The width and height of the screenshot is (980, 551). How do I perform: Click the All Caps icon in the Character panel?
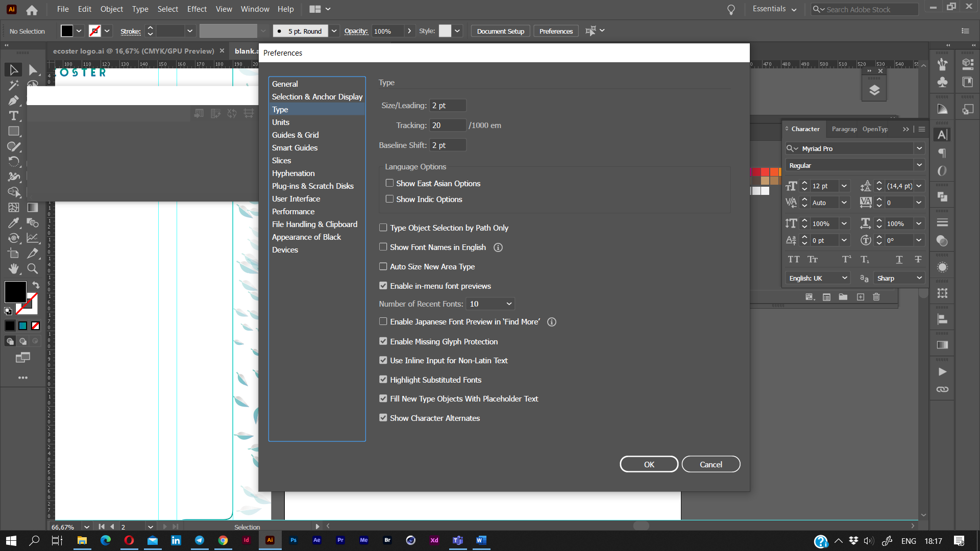794,259
